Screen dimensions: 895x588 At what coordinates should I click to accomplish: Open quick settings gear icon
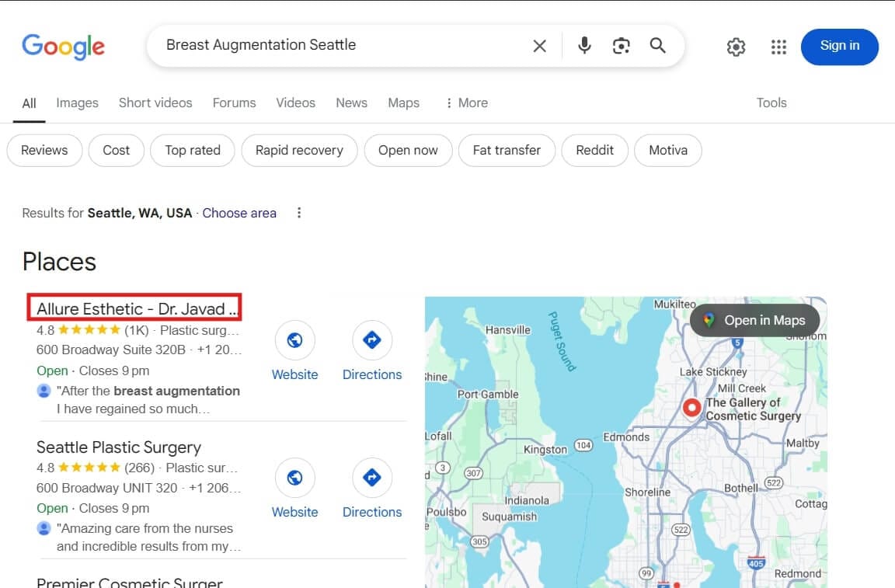point(737,47)
